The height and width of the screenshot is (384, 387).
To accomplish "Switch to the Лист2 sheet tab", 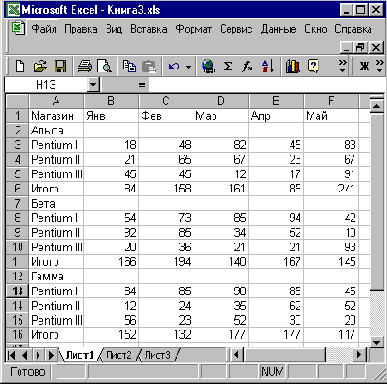I will pos(119,355).
